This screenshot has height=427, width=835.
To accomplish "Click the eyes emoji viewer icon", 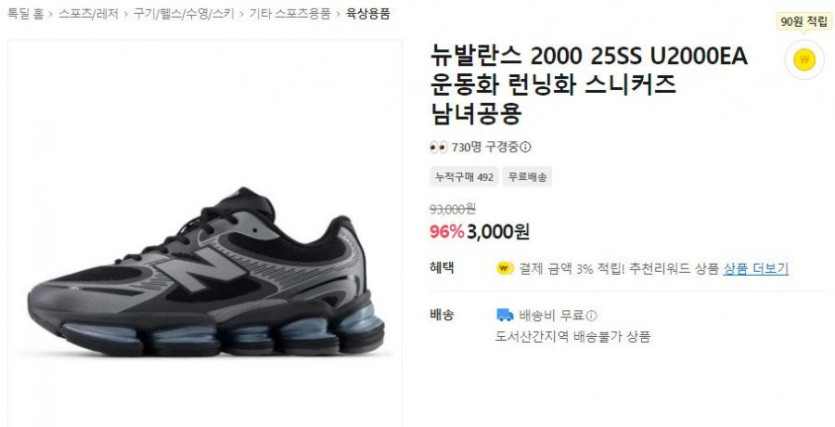I will point(438,147).
